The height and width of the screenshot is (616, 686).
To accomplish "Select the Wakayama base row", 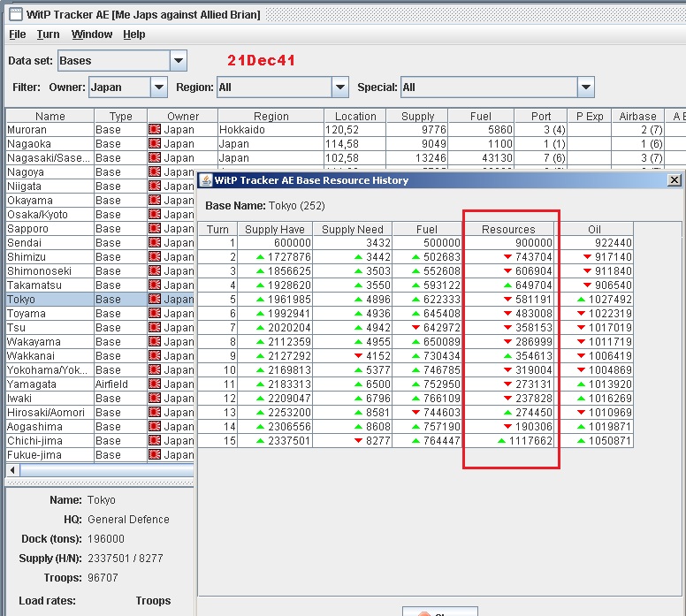I will [100, 342].
